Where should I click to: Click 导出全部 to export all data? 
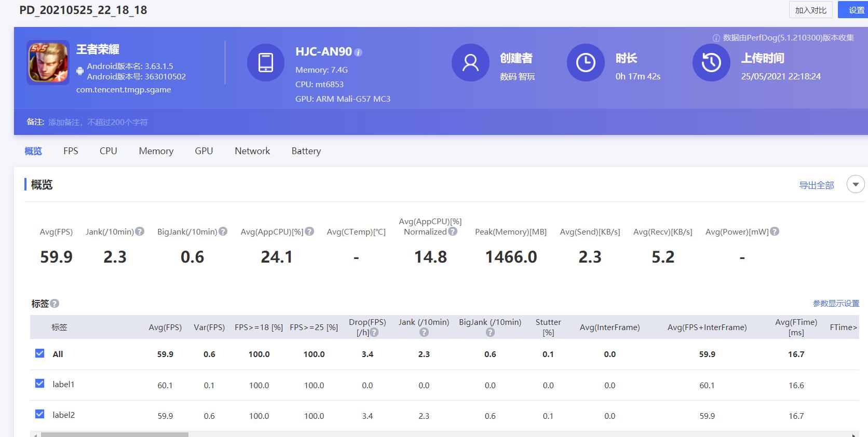(x=816, y=185)
